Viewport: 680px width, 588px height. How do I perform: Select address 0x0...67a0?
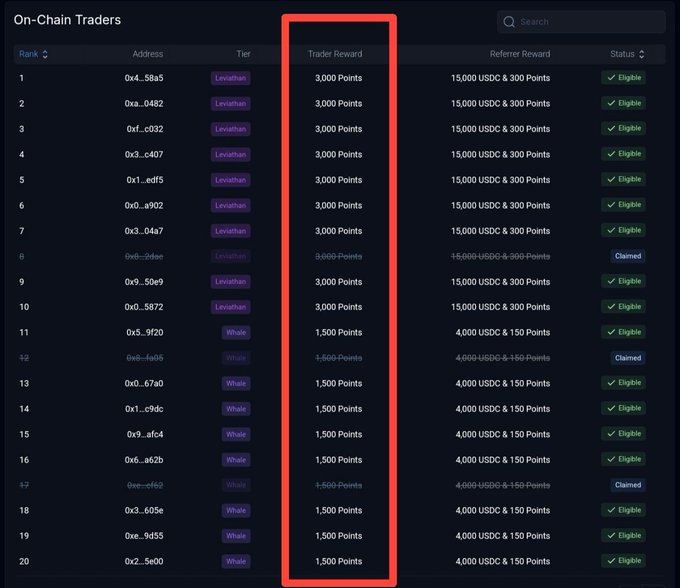point(144,383)
